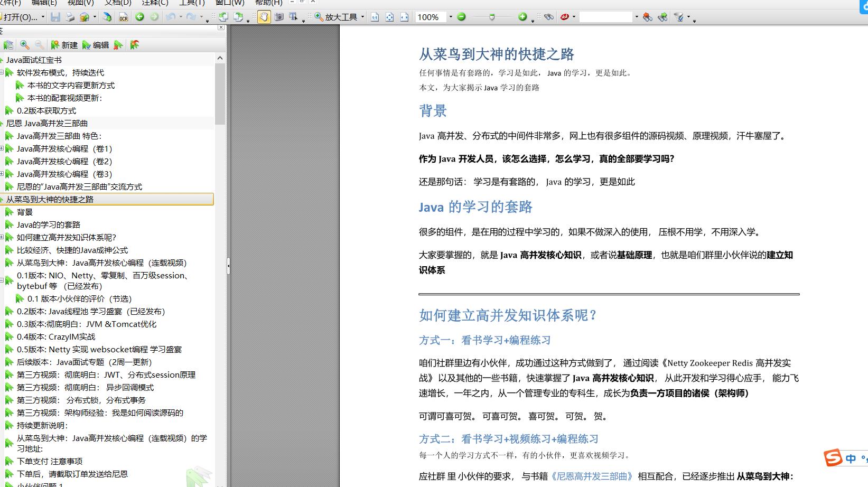The image size is (868, 487).
Task: Click the red-arrow bookmark icon
Action: 135,45
